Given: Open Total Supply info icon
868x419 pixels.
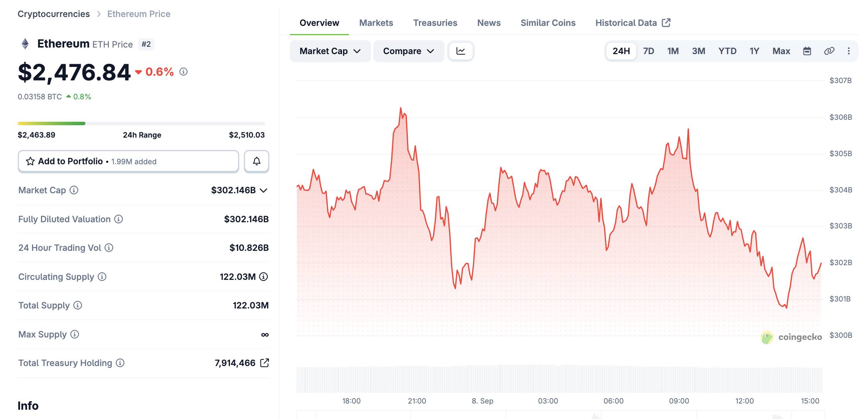Looking at the screenshot, I should [78, 305].
